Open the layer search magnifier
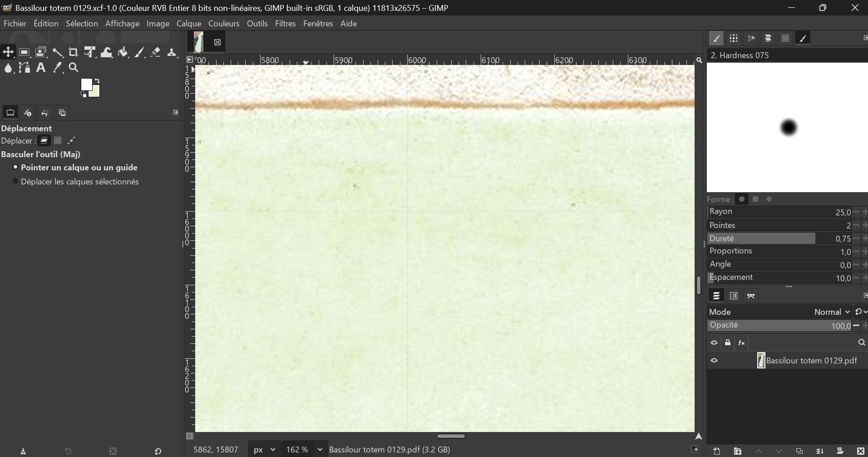 point(862,343)
